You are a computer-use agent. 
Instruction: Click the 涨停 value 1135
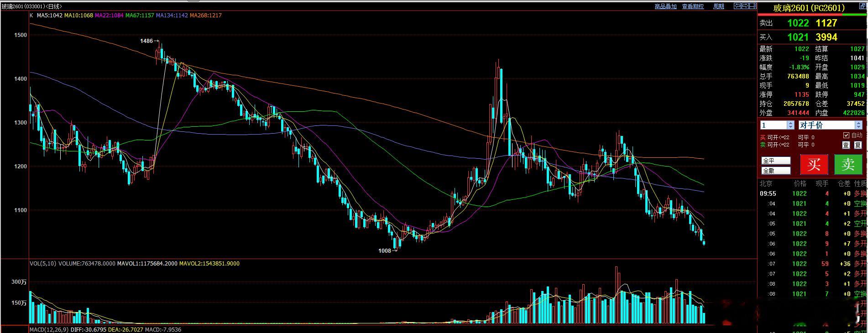(802, 94)
